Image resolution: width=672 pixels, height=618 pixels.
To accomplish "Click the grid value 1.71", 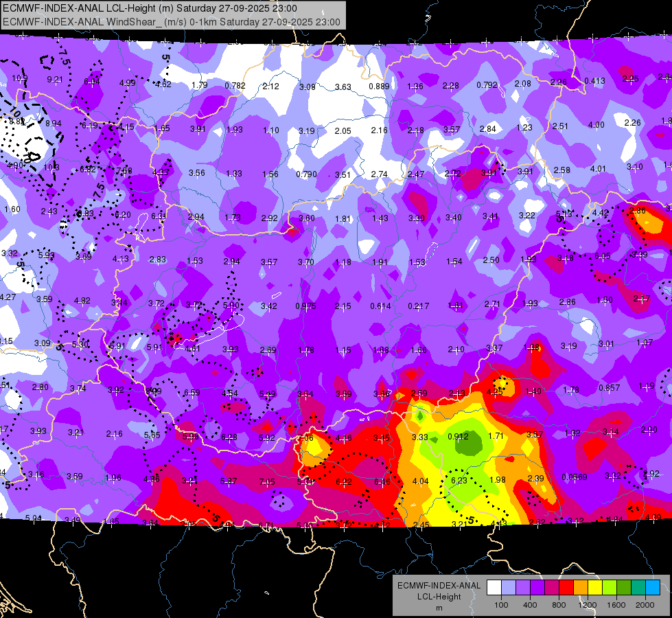I will [496, 436].
